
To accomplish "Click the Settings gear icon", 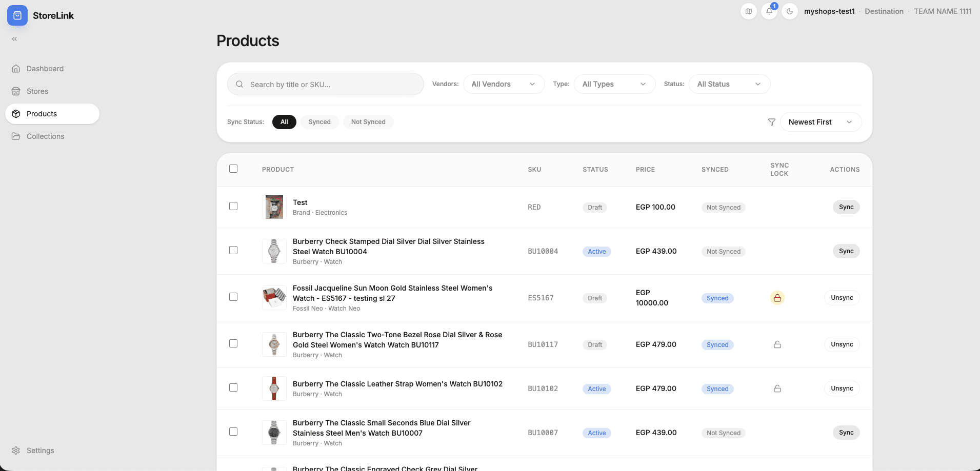I will pyautogui.click(x=16, y=450).
